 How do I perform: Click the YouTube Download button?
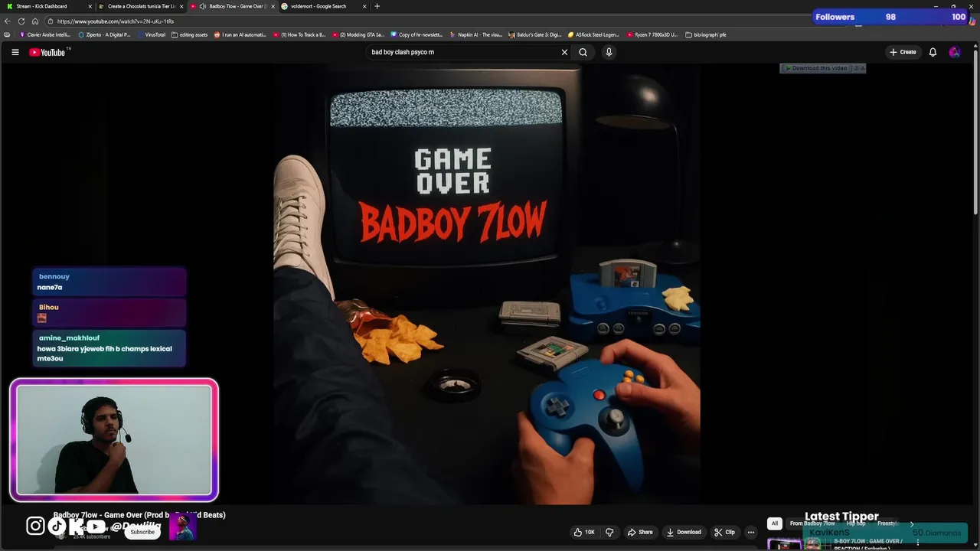coord(684,532)
